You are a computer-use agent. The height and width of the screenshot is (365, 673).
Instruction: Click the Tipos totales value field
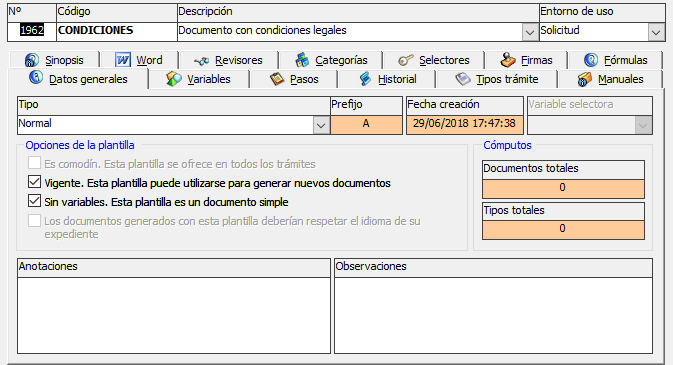(563, 230)
